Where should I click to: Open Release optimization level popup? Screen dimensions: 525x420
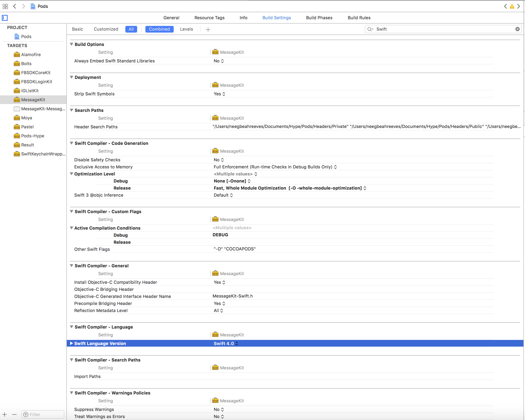pyautogui.click(x=290, y=188)
